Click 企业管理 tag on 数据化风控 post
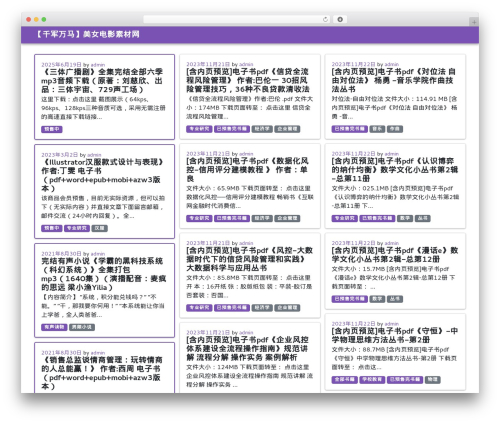 (x=287, y=218)
